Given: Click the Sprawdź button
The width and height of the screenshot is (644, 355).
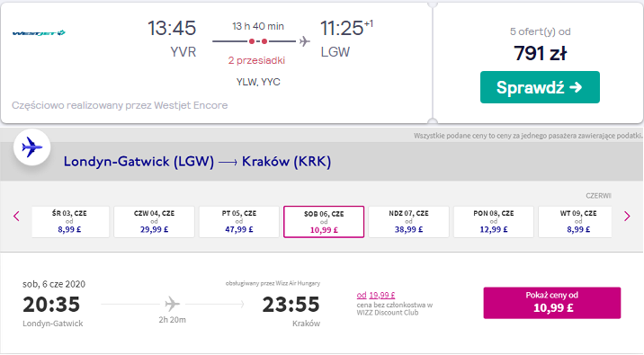Looking at the screenshot, I should tap(540, 87).
